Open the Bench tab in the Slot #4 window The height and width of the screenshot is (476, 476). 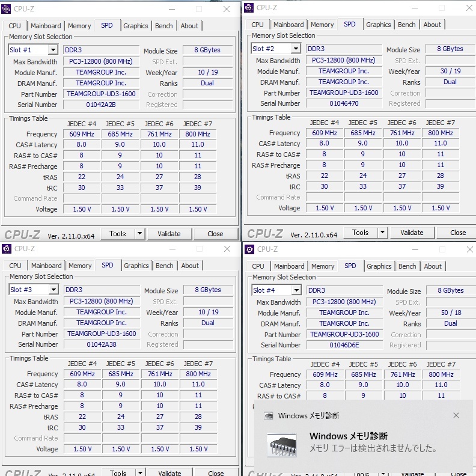coord(407,266)
